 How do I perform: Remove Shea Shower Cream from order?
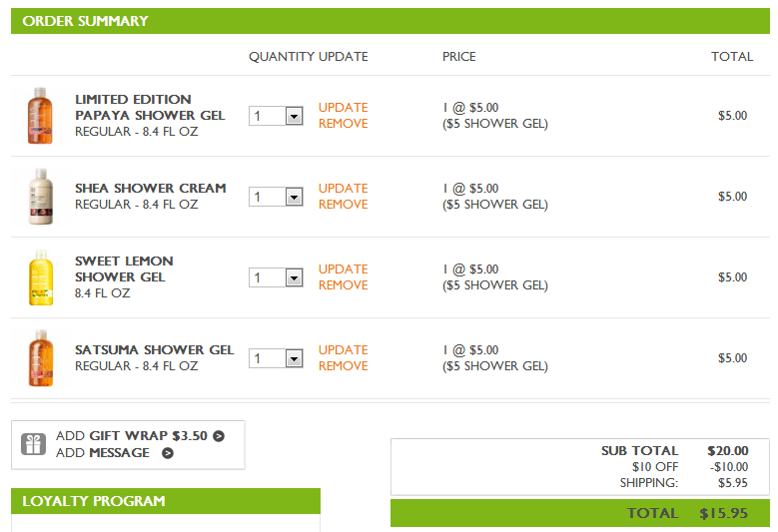click(x=343, y=205)
